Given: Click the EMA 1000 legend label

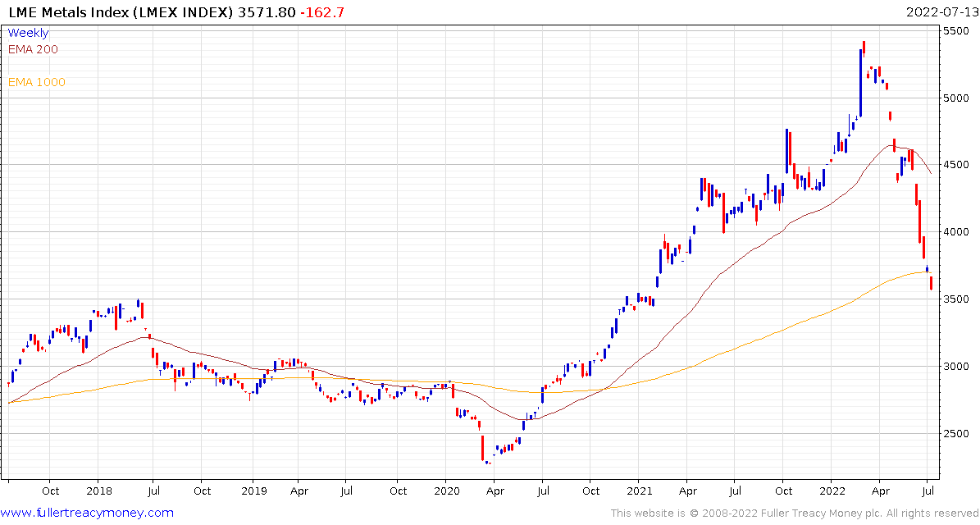Looking at the screenshot, I should (36, 83).
